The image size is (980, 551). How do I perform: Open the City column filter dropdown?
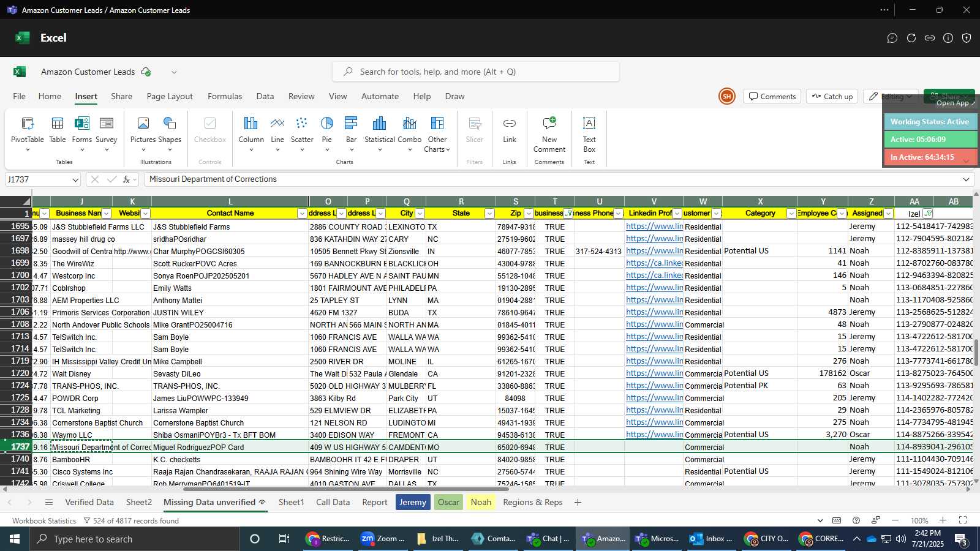420,214
